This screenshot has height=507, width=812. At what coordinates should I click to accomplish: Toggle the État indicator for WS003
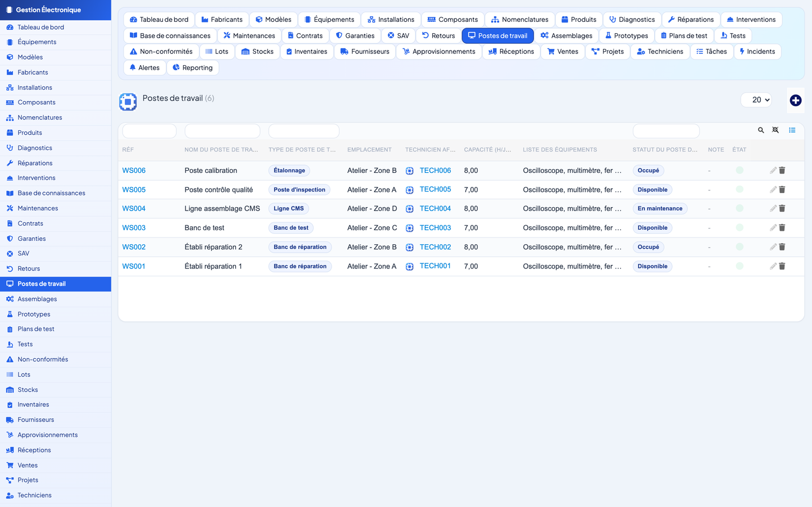740,227
